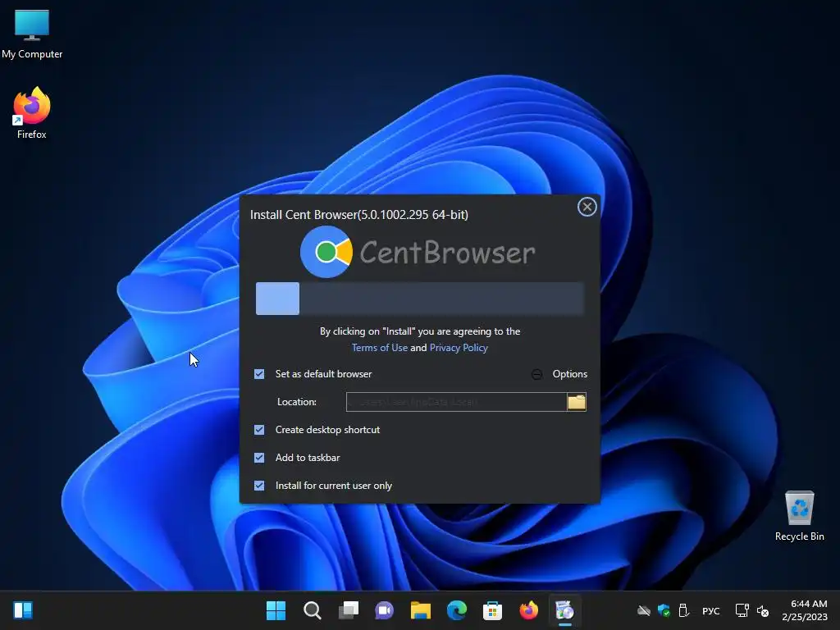Launch Firefox from the taskbar
This screenshot has width=840, height=630.
(529, 610)
